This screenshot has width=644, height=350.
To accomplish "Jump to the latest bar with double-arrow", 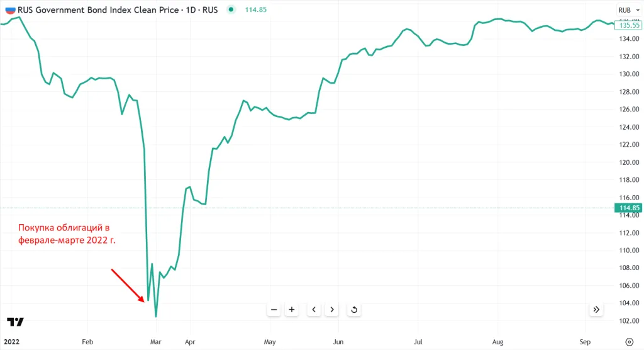I will click(x=596, y=310).
